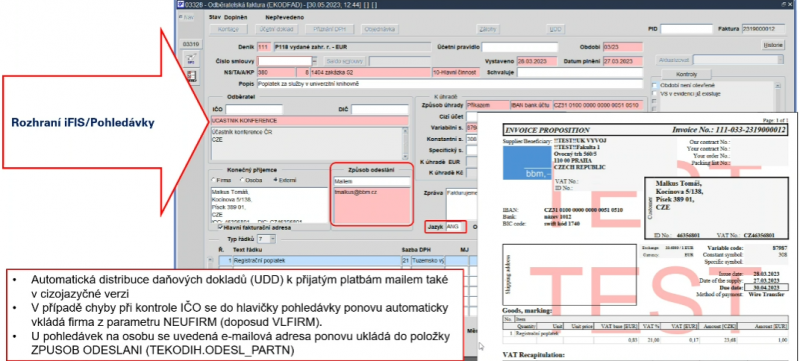
Task: Click the Zálohy button
Action: point(488,29)
